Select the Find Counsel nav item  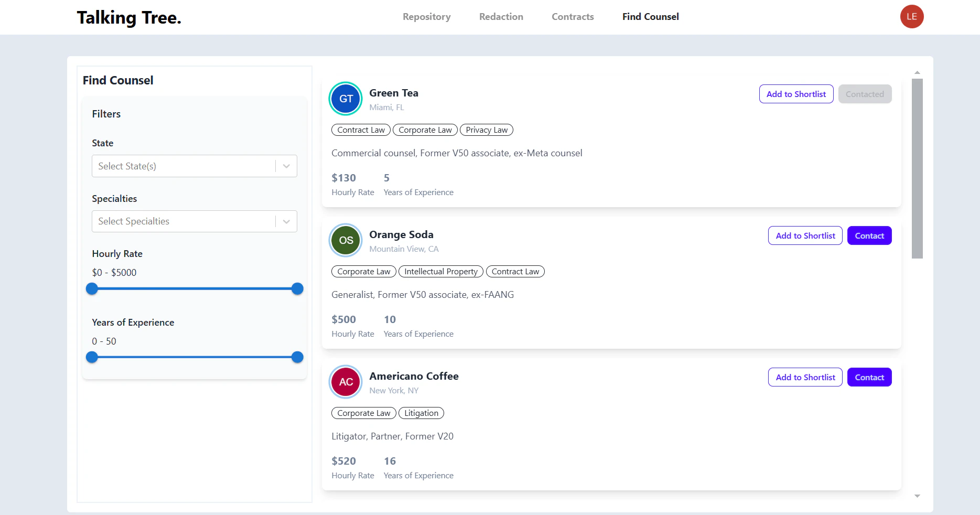(x=650, y=16)
